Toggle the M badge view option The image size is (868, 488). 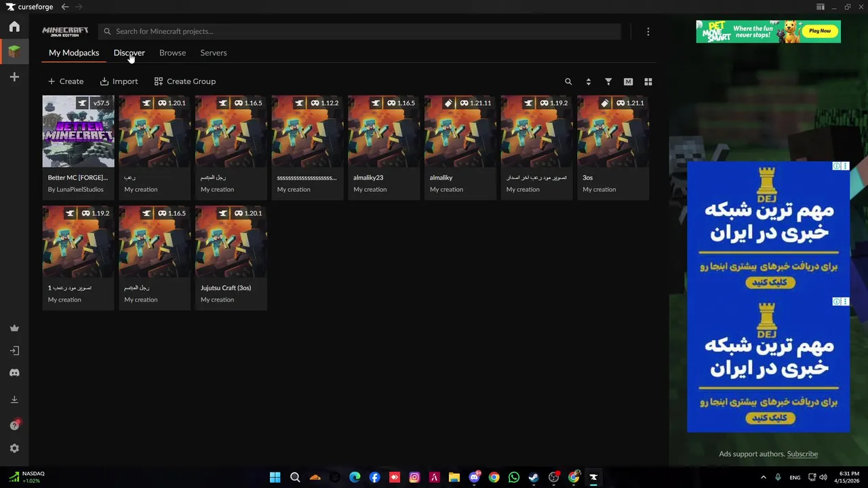point(628,81)
